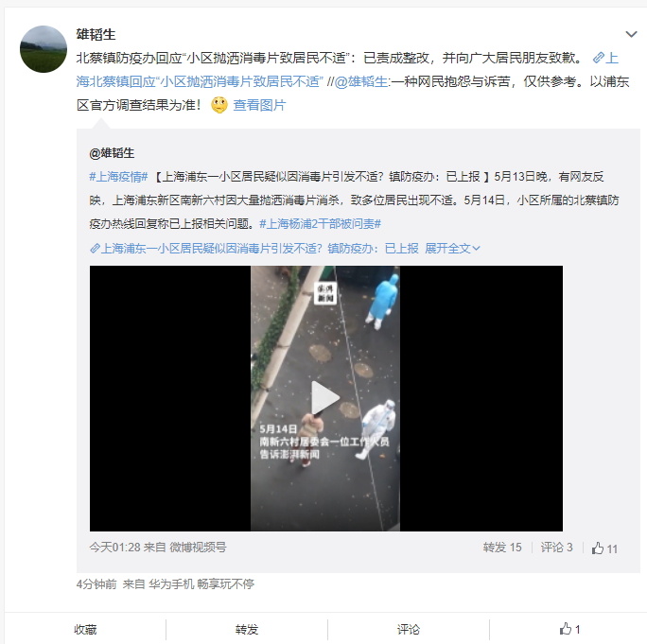Click the 澎湃新闻 watermark in video

[325, 293]
